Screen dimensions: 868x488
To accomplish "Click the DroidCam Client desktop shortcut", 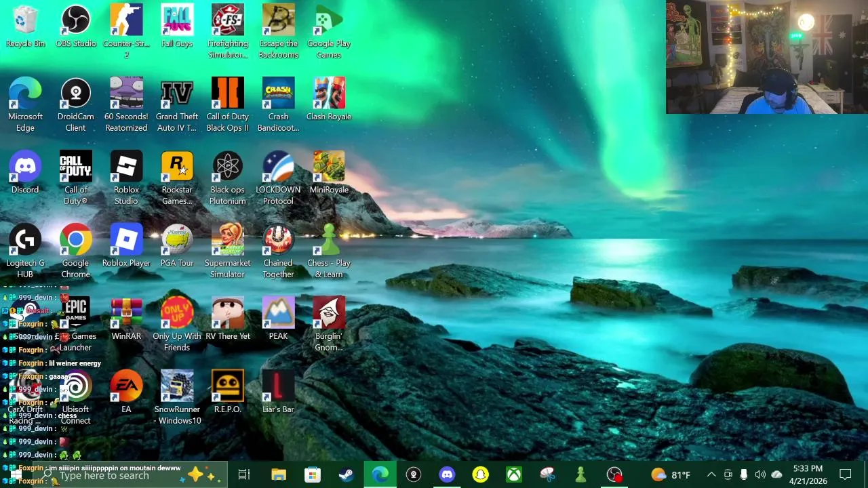I will click(x=75, y=105).
